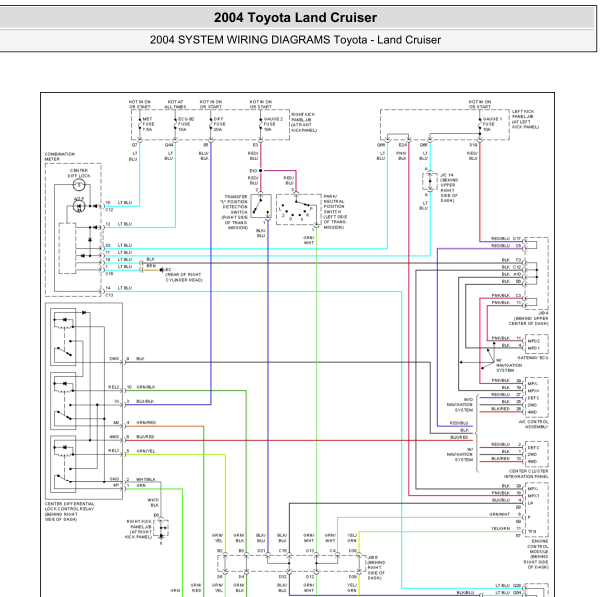
Task: Click the 'LT BLU' wire label at pin 12
Action: click(x=125, y=224)
